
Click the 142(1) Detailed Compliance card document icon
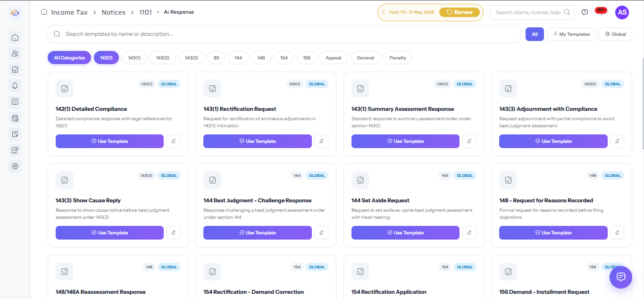point(65,89)
